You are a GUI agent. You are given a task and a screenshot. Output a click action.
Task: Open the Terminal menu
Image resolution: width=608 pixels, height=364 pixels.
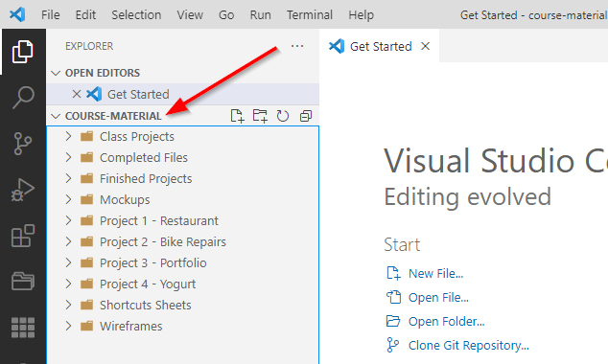[x=310, y=14]
